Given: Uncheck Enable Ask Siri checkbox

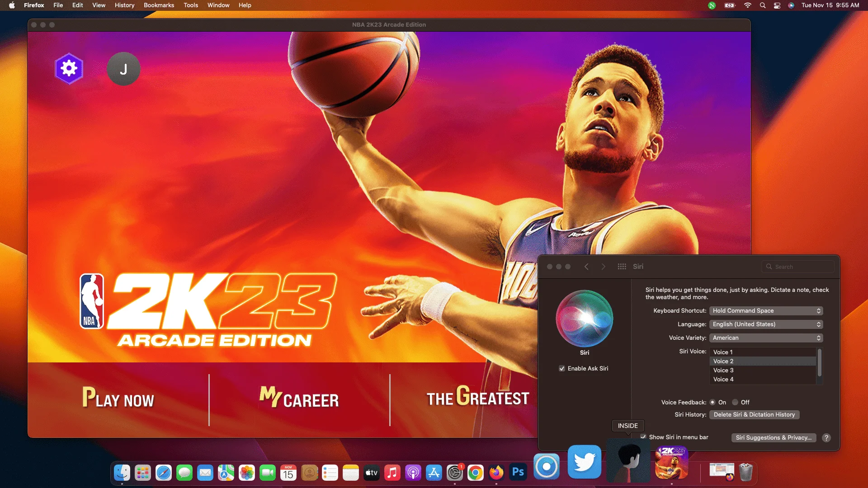Looking at the screenshot, I should (x=562, y=369).
